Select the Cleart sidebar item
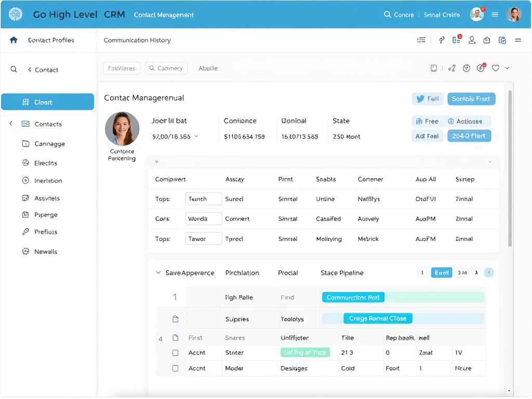 coord(47,102)
